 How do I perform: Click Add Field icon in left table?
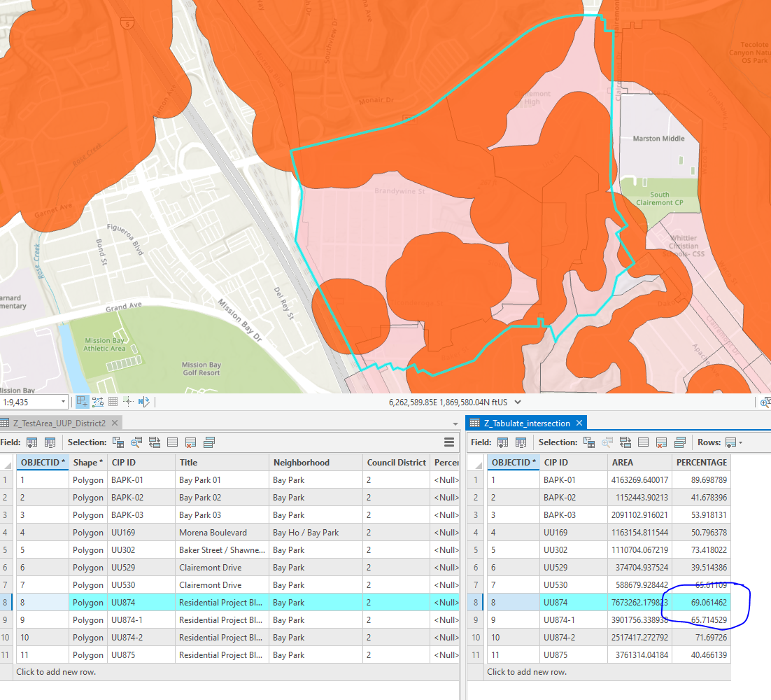(x=31, y=442)
